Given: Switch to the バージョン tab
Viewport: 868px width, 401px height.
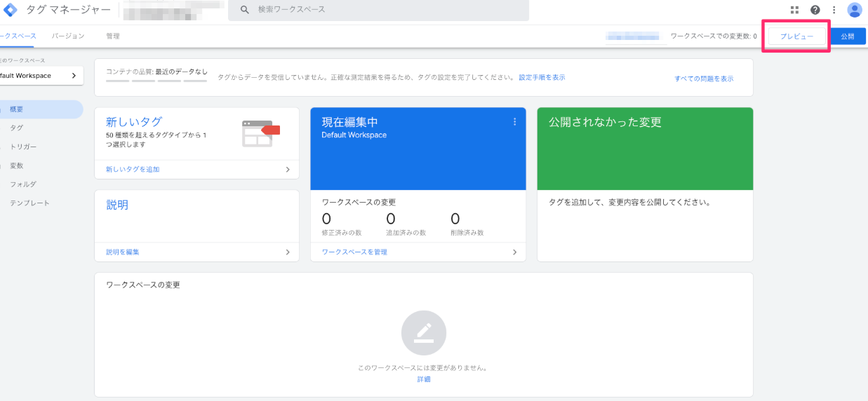Looking at the screenshot, I should tap(68, 36).
